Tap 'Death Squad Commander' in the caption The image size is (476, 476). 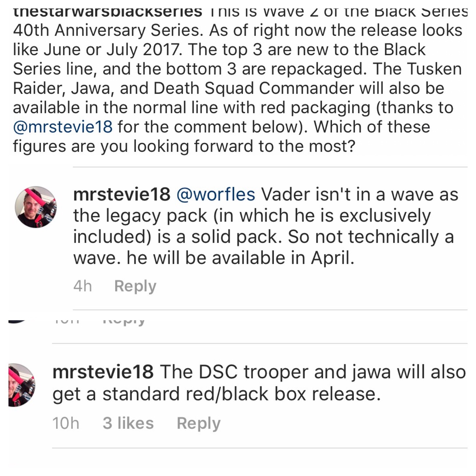pyautogui.click(x=254, y=88)
